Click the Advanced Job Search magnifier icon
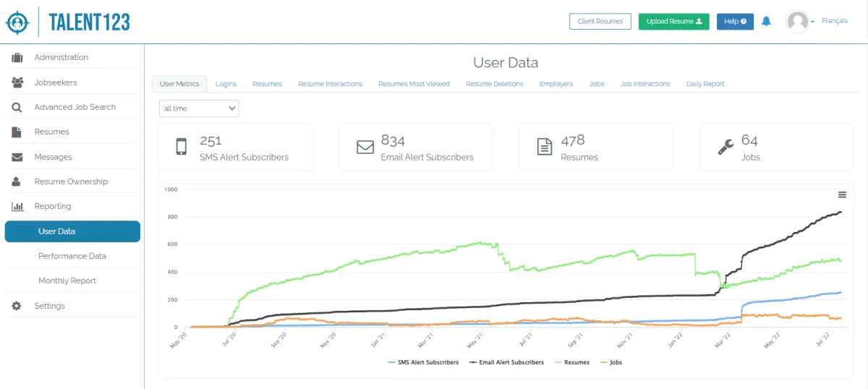This screenshot has width=868, height=389. pos(17,107)
